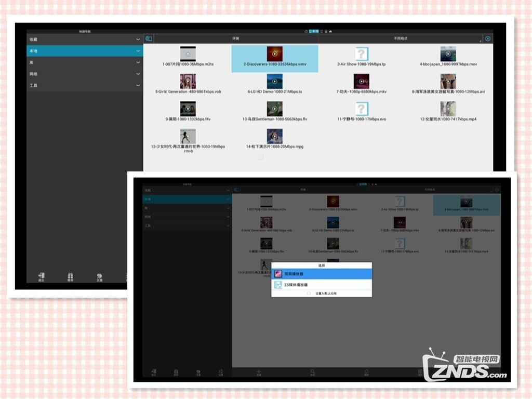Select 12-女星戏水 mp4 file in lower window
The height and width of the screenshot is (399, 532).
click(467, 246)
